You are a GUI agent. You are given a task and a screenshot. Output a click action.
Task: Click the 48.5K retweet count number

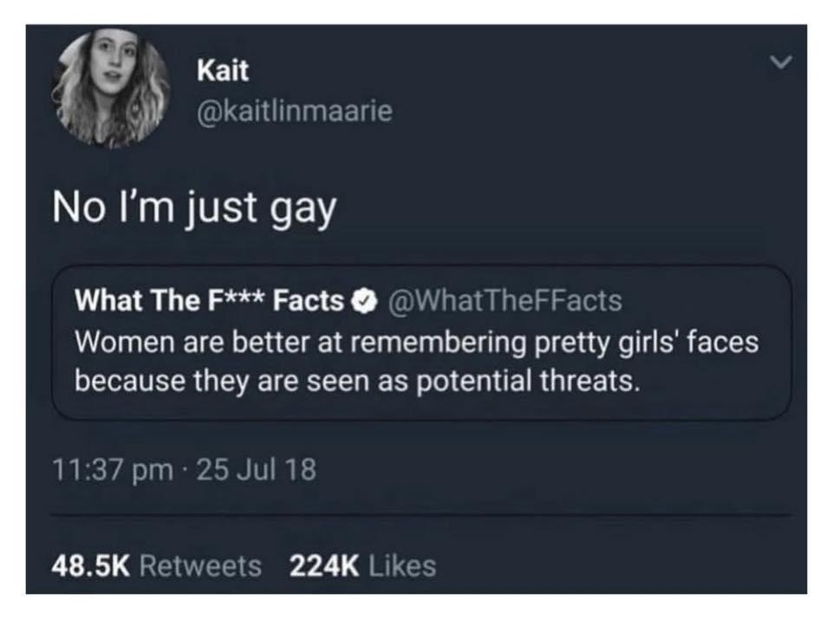90,566
